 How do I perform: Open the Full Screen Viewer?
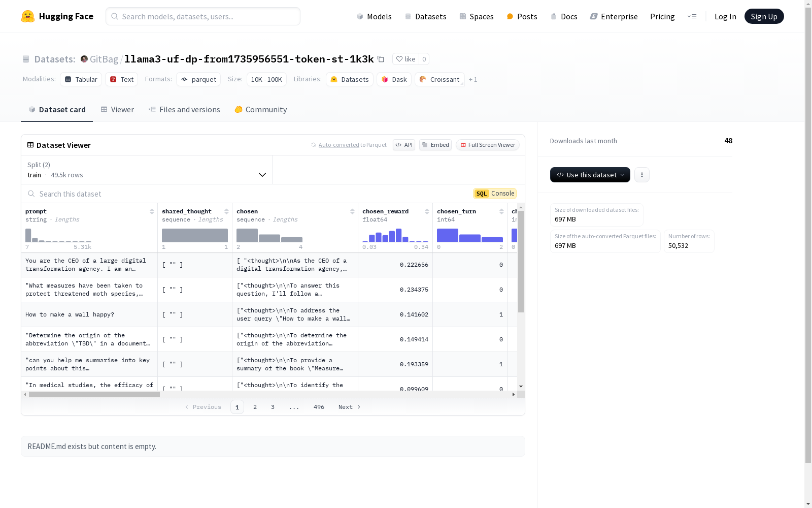(488, 145)
